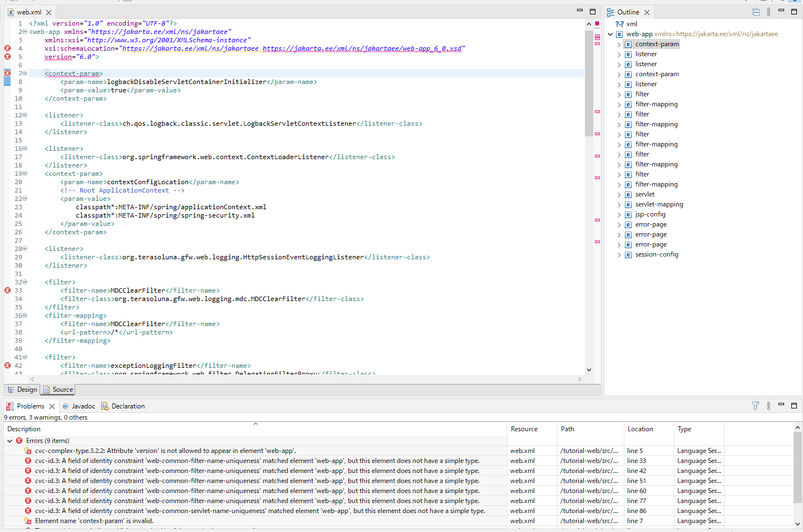Screen dimensions: 803x532
Task: Expand the jsp-config node in Outline
Action: tap(619, 215)
